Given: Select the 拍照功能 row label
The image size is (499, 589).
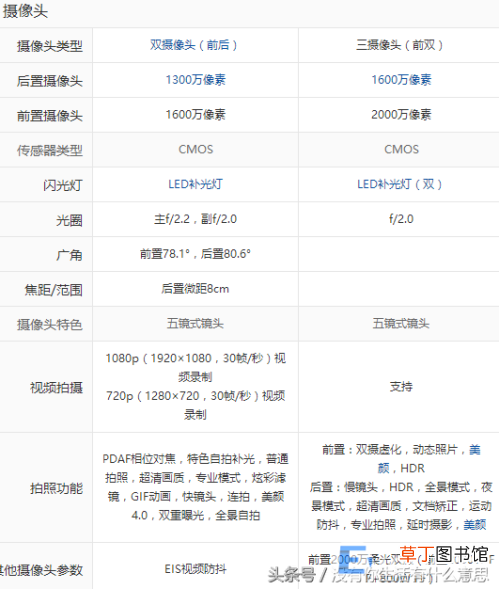Looking at the screenshot, I should tap(56, 488).
